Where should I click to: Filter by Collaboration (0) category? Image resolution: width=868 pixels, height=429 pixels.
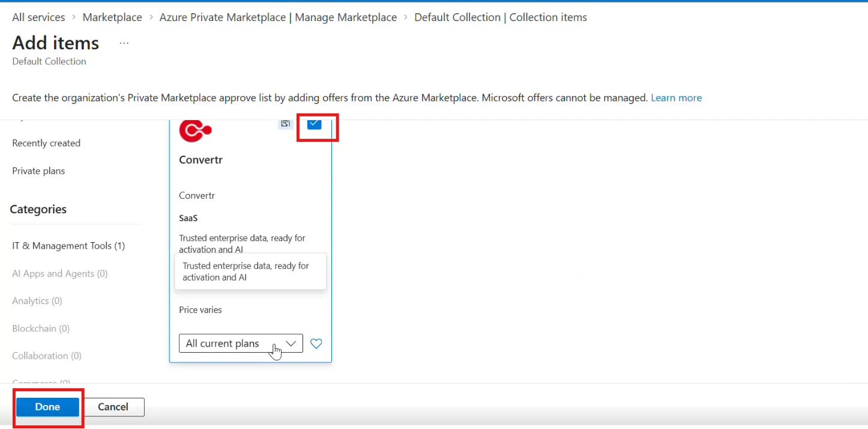(47, 356)
